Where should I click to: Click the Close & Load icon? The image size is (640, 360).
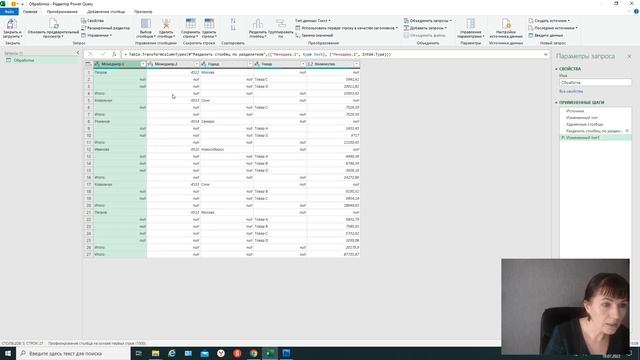point(12,24)
